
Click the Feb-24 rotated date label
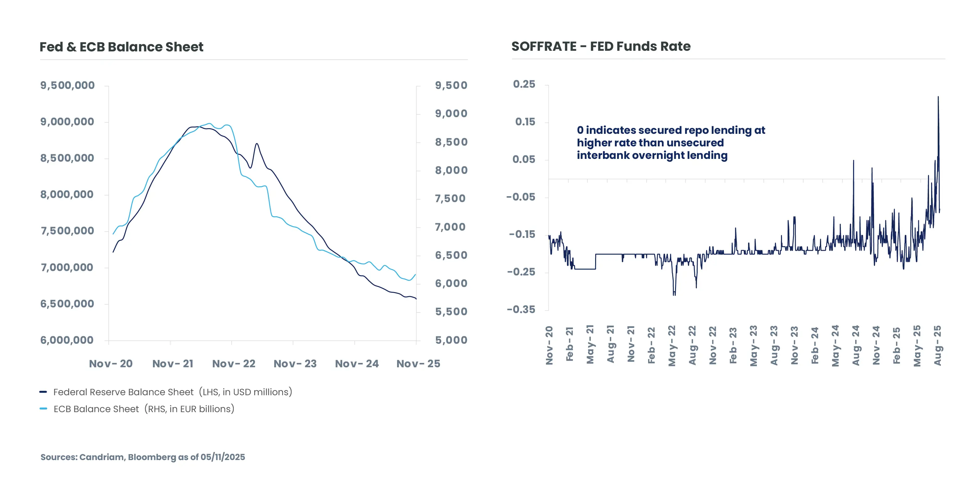tap(815, 345)
